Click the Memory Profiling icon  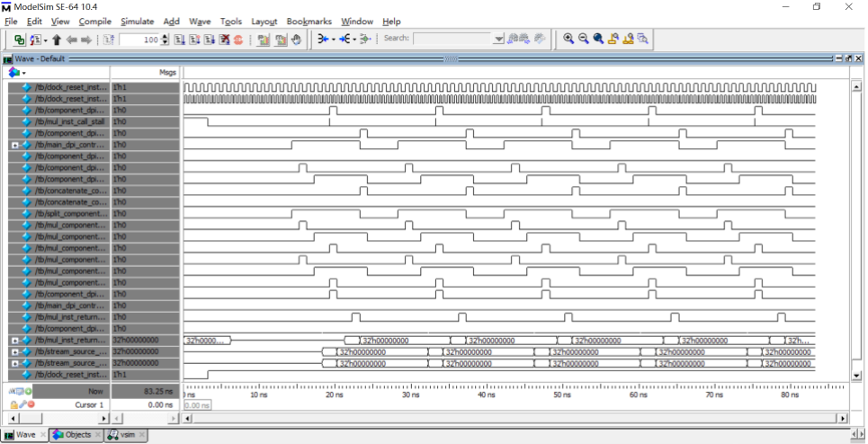[282, 40]
